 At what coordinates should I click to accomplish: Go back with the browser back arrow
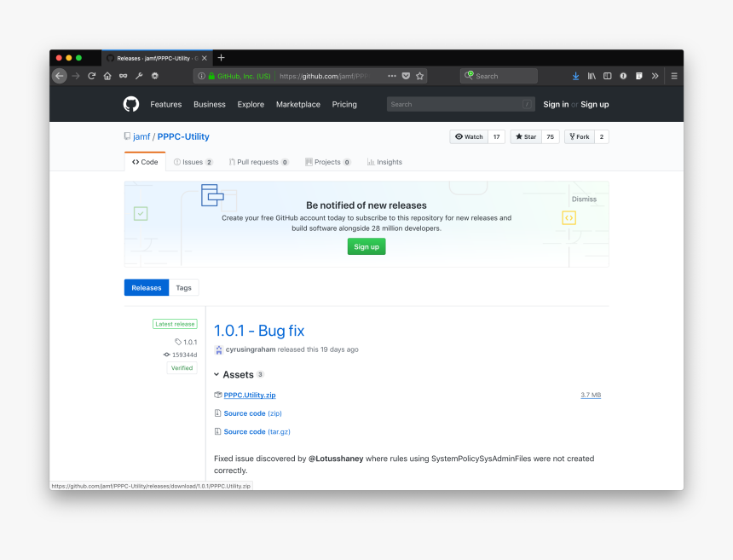tap(60, 76)
